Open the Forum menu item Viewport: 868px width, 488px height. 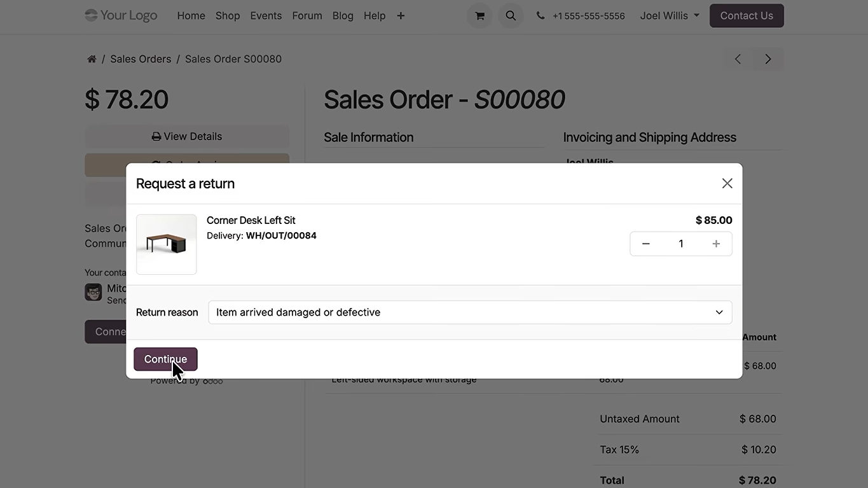coord(307,16)
